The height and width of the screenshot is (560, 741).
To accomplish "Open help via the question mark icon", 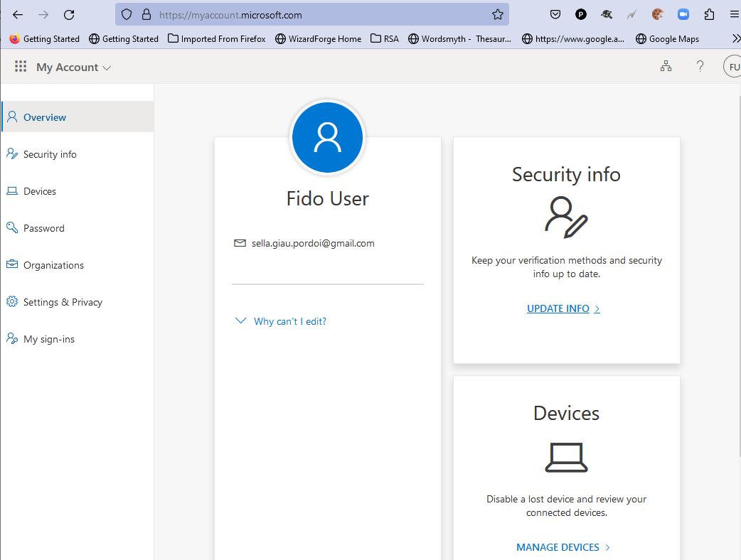I will pos(700,66).
